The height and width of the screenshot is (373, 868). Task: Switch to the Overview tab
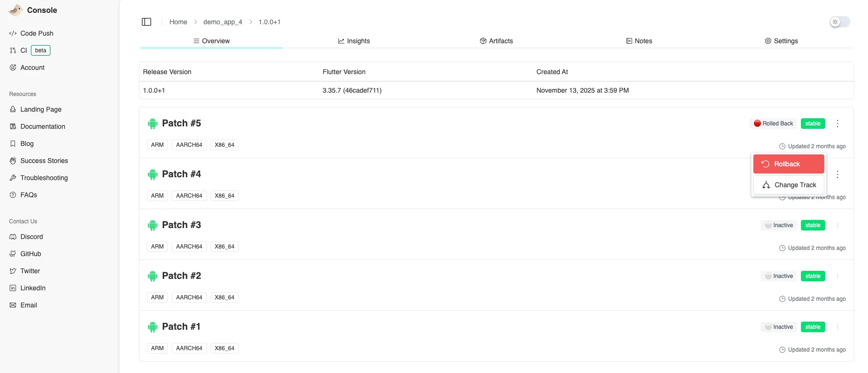coord(211,41)
